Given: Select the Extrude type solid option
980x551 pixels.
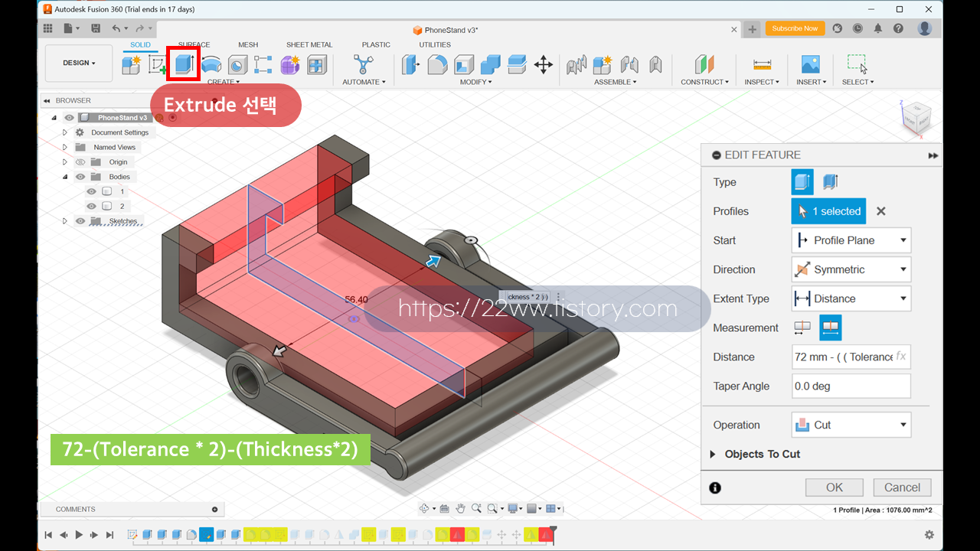Looking at the screenshot, I should click(x=802, y=182).
